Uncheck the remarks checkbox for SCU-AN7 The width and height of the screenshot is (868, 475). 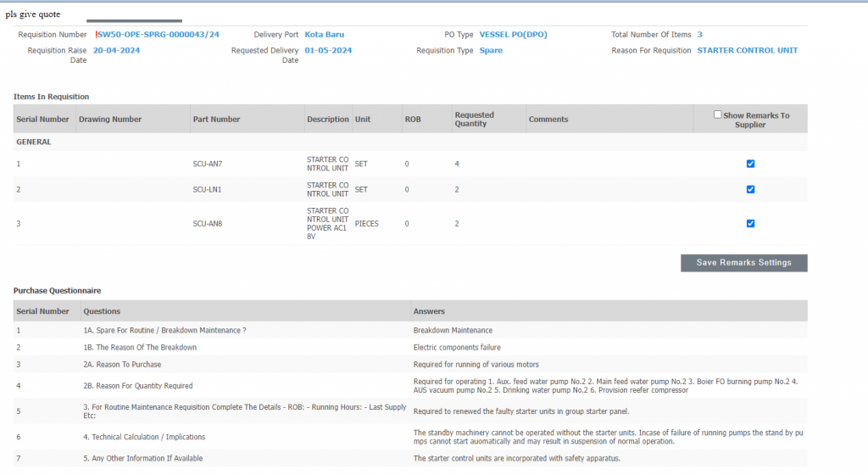[x=750, y=164]
